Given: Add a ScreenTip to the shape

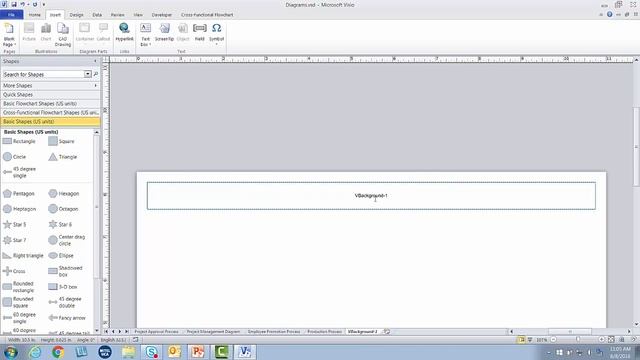Looking at the screenshot, I should 164,32.
